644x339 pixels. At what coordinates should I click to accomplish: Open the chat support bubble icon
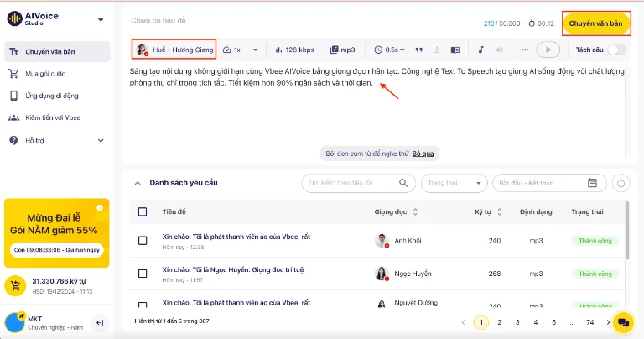pos(623,322)
